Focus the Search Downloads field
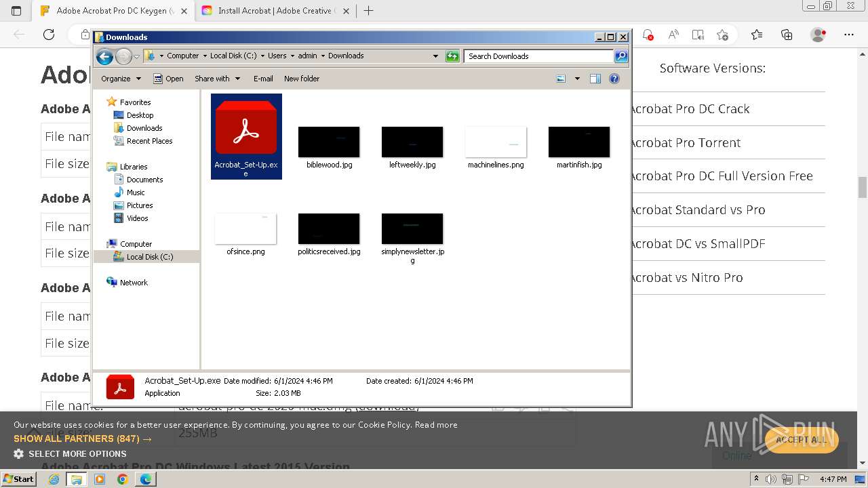 point(539,56)
